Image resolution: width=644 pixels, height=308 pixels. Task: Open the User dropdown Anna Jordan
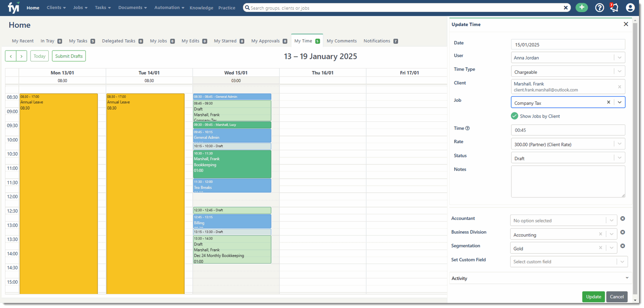pos(568,58)
